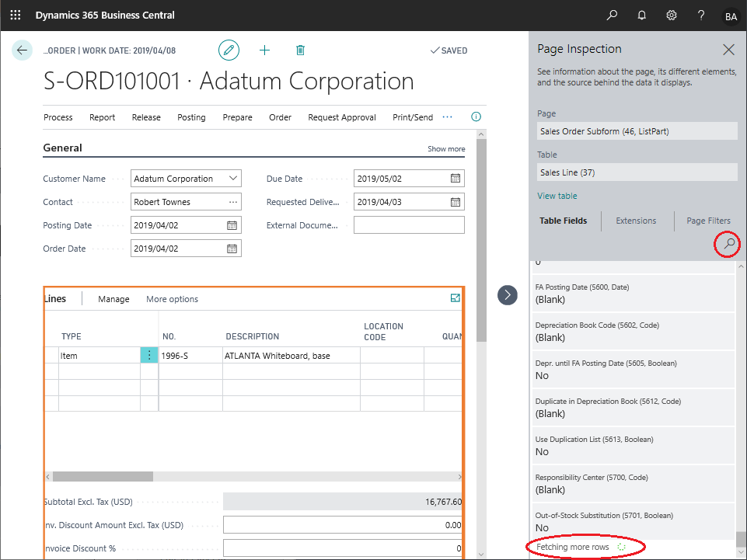Open row options for Item line
Screen dimensions: 747x560
click(x=149, y=355)
